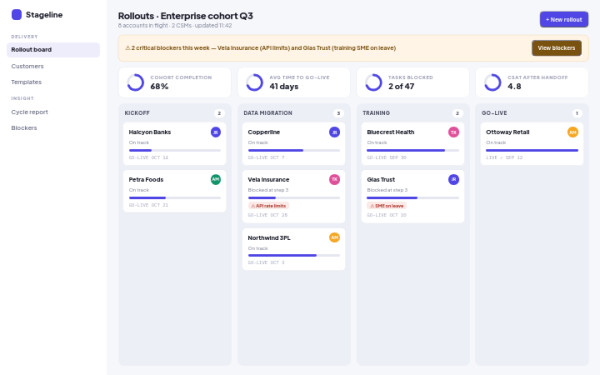Click 'Blocked at step 3' on Glas Trust

(387, 190)
